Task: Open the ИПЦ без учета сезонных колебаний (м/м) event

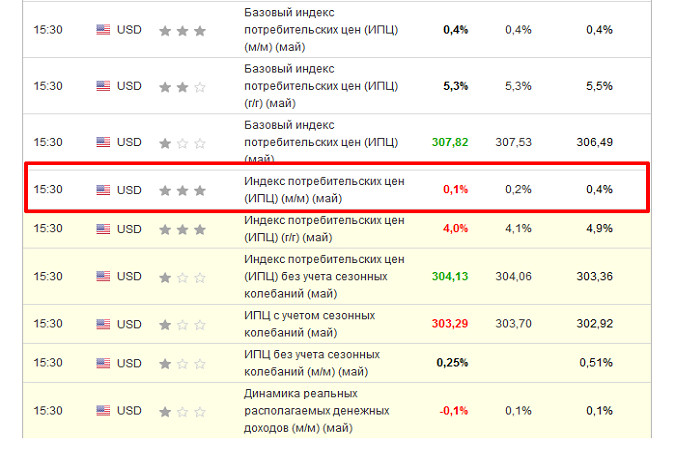Action: [312, 362]
